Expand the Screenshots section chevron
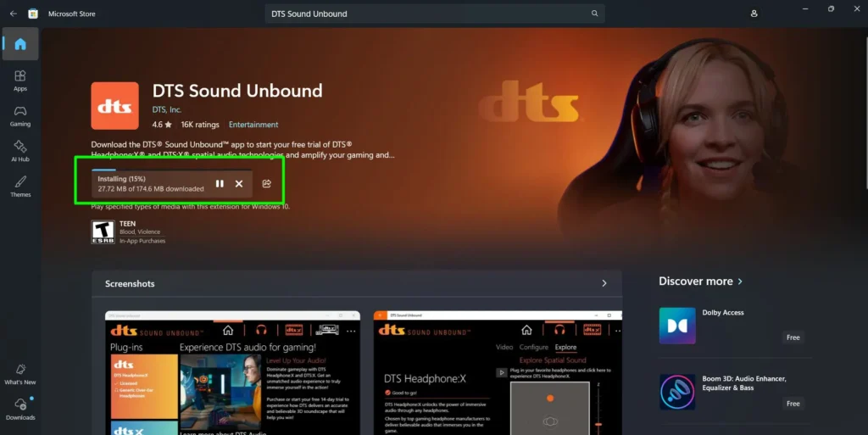The image size is (868, 435). (604, 283)
